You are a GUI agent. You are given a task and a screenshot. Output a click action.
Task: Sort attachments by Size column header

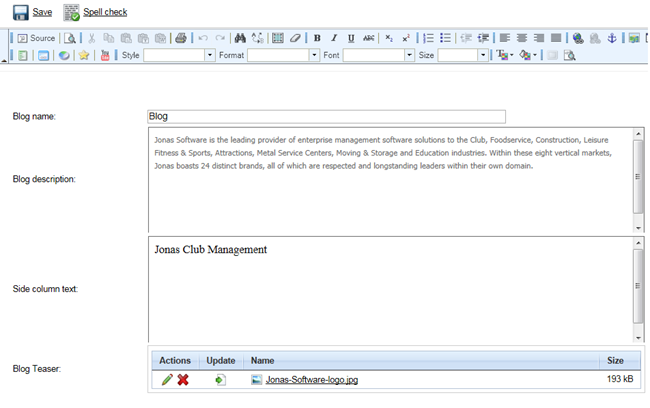[616, 360]
